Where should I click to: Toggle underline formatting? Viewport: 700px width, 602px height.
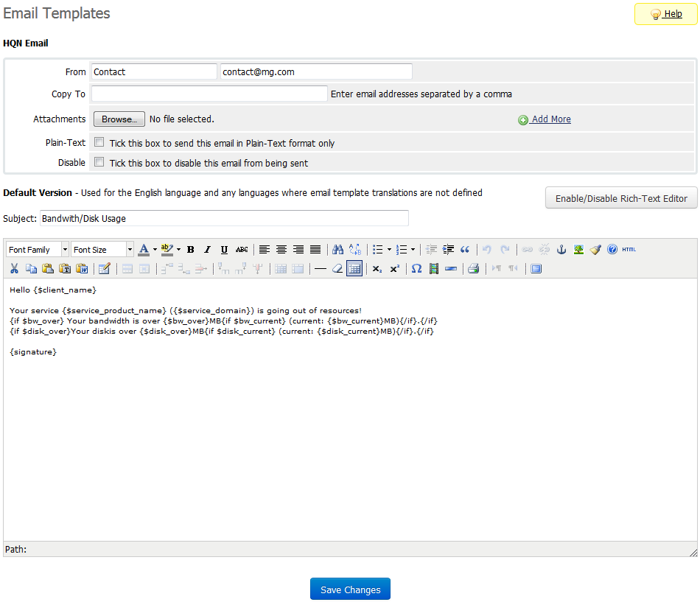click(x=224, y=250)
